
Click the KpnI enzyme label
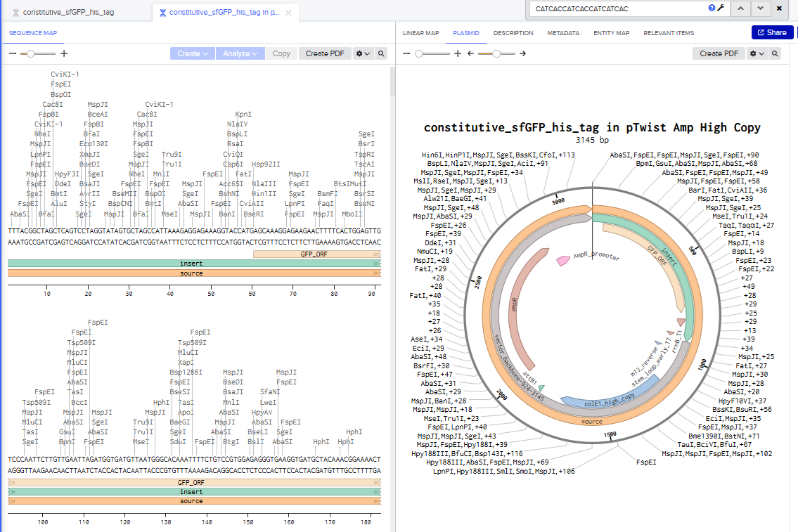coord(243,115)
